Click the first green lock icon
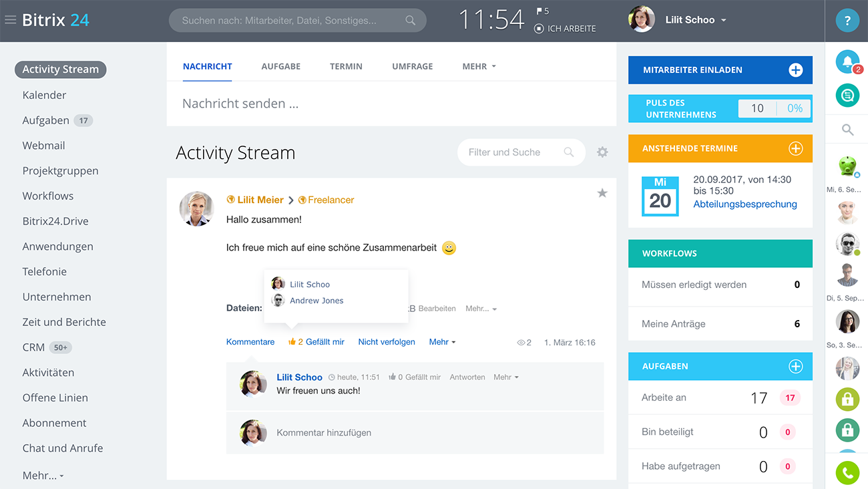Image resolution: width=868 pixels, height=489 pixels. pyautogui.click(x=847, y=399)
